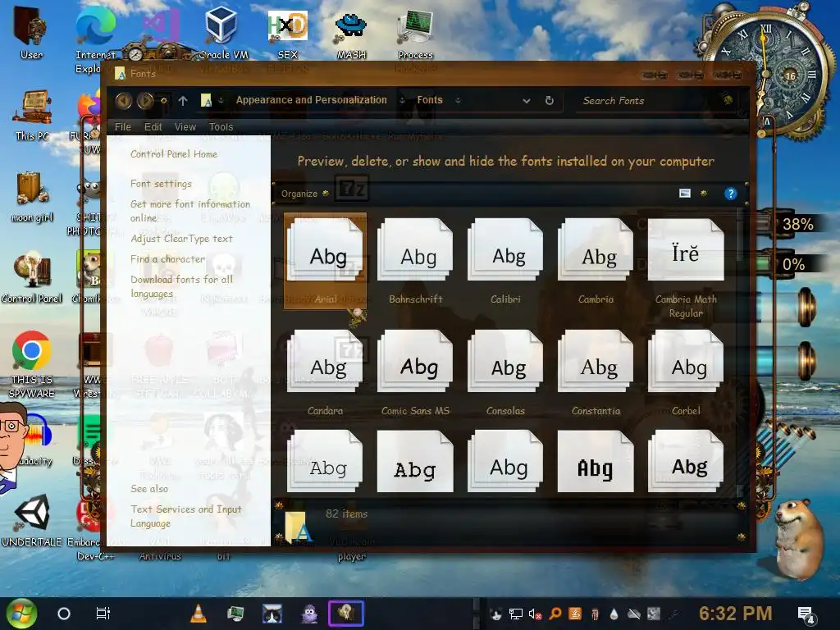The height and width of the screenshot is (630, 840).
Task: Open the Process desktop icon
Action: 415,32
